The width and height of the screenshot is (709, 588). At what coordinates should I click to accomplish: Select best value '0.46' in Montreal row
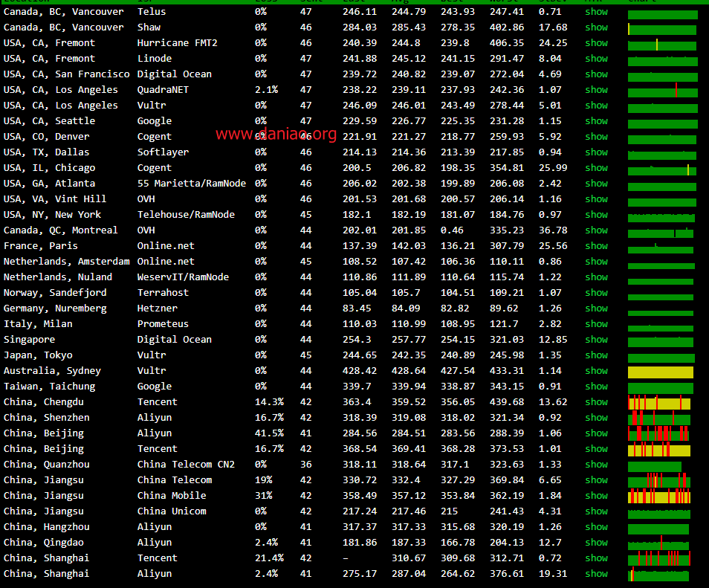(452, 230)
